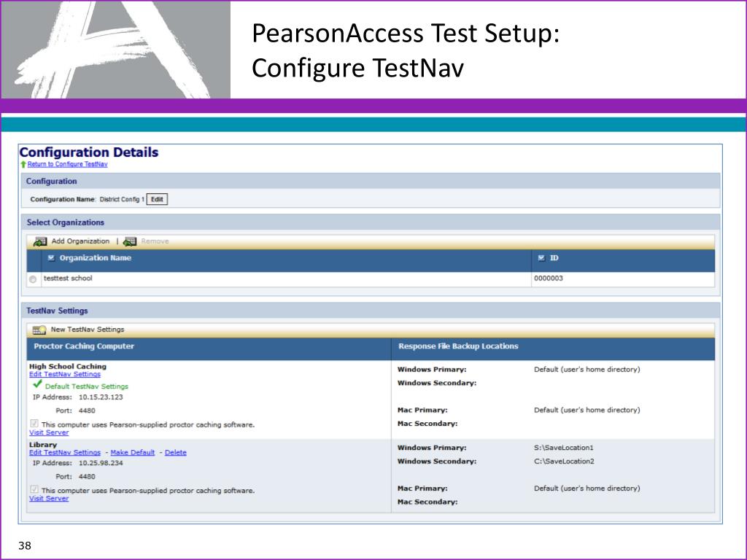Click the Organization Name column header text
747x560 pixels.
(96, 258)
